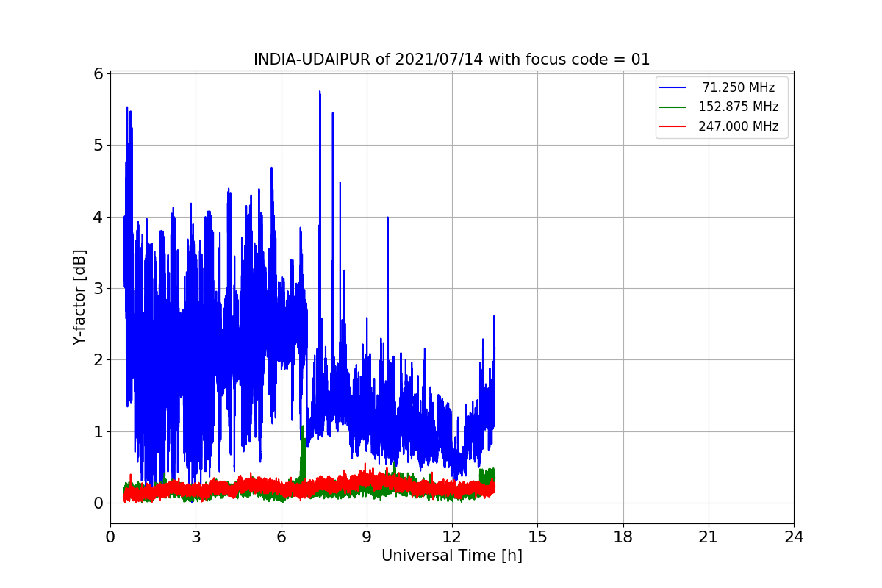882x588 pixels.
Task: Click the x-axis tick label '21'
Action: (709, 537)
